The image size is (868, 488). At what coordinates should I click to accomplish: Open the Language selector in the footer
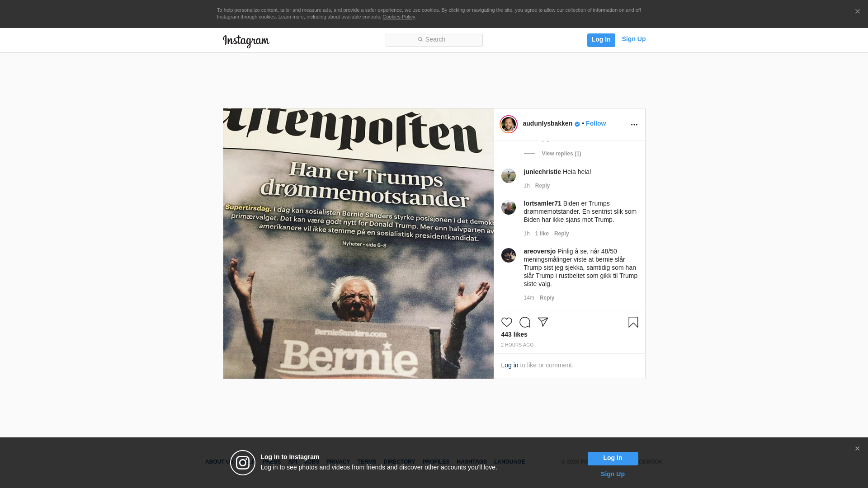[x=509, y=462]
